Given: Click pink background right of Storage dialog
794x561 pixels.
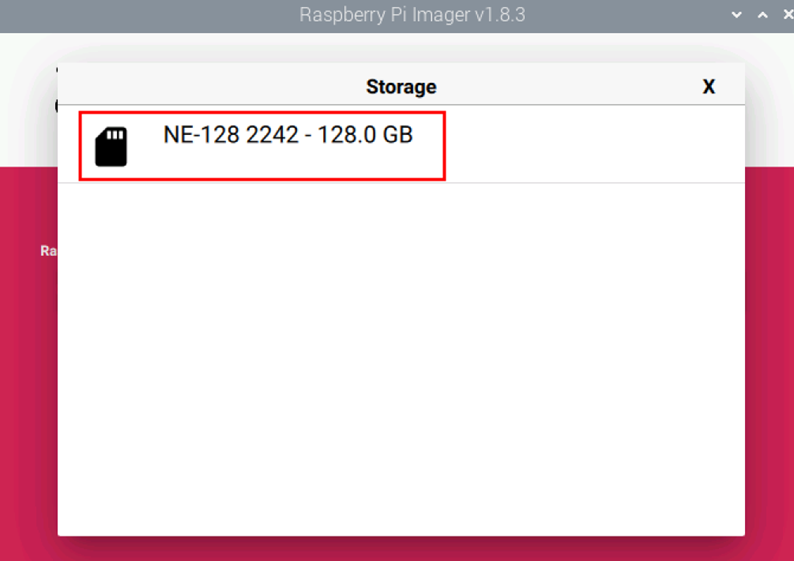Looking at the screenshot, I should [x=769, y=354].
